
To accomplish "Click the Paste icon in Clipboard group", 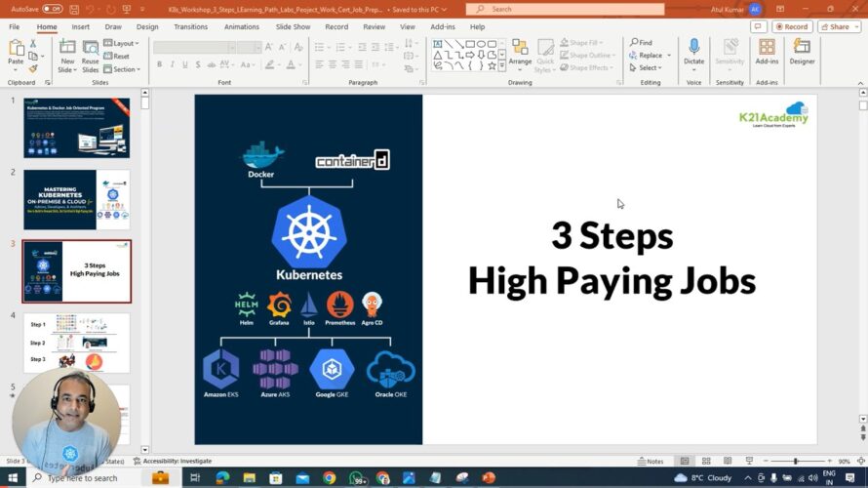I will [16, 49].
